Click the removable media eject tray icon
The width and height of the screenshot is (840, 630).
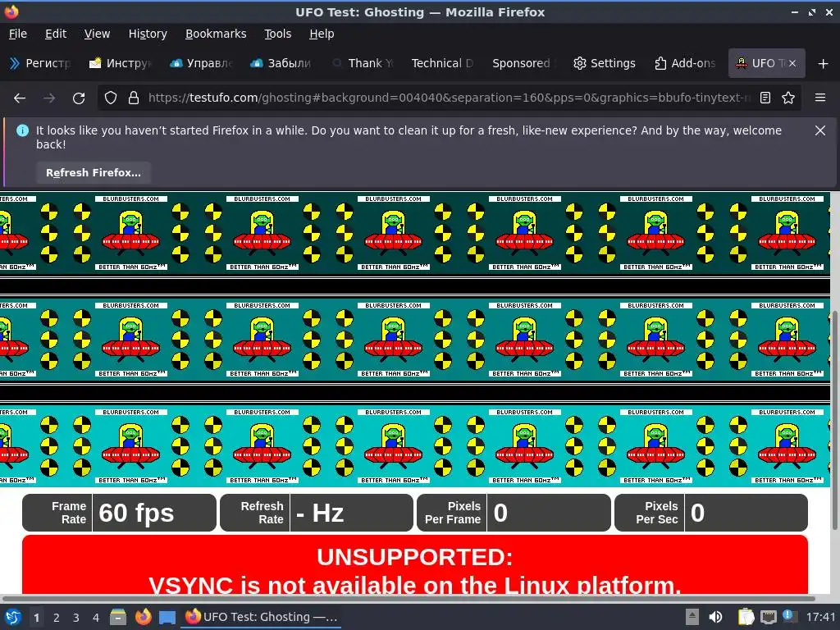click(692, 617)
